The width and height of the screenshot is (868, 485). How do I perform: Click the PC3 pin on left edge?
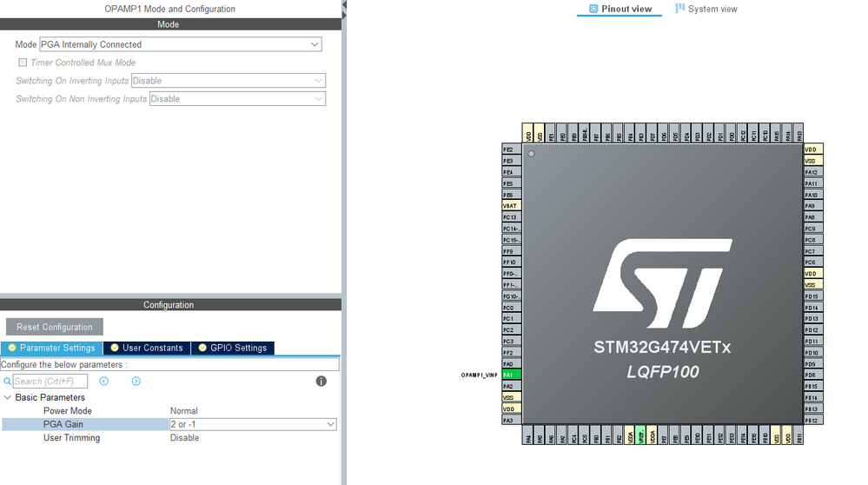pos(511,341)
